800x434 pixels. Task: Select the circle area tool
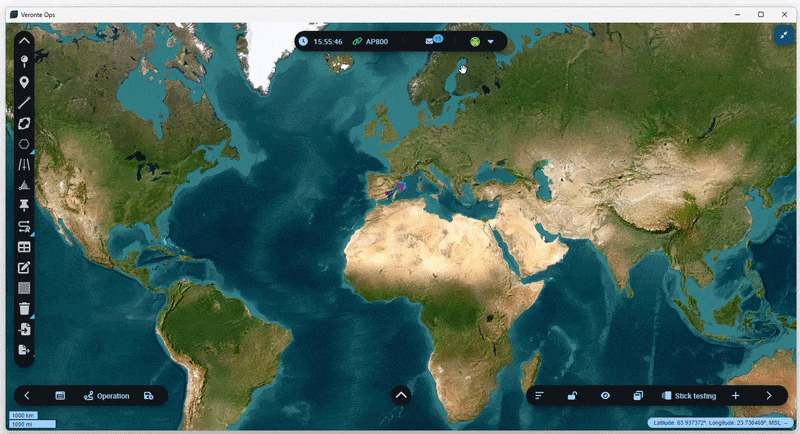(24, 144)
